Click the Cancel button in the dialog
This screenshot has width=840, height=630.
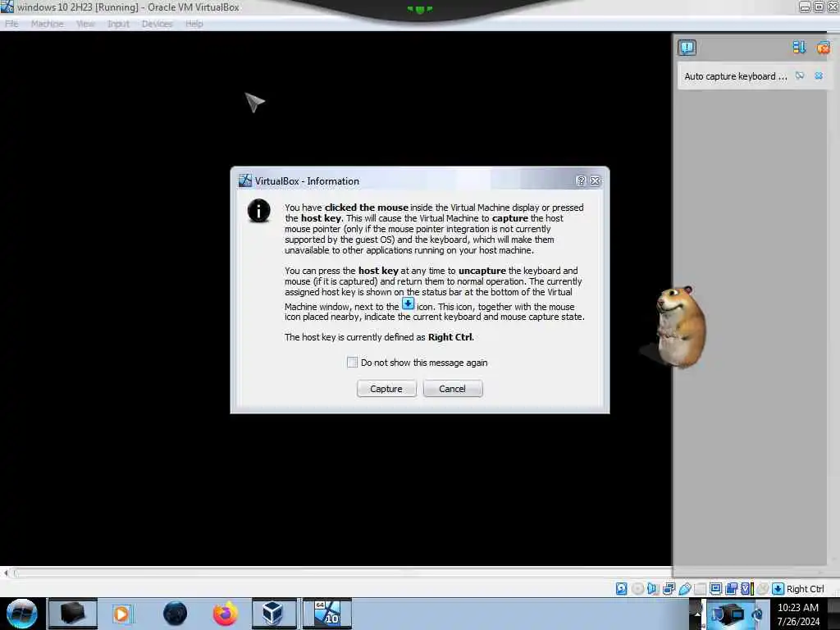point(452,388)
